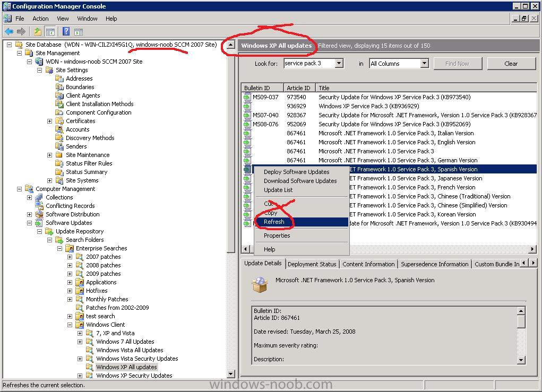Sort by the Title column header

tap(426, 88)
